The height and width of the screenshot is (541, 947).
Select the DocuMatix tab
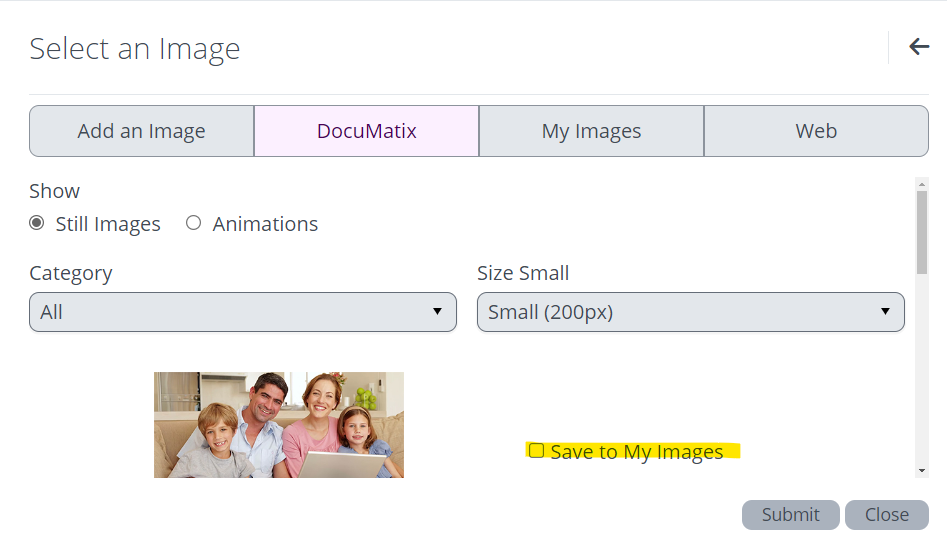(x=366, y=131)
